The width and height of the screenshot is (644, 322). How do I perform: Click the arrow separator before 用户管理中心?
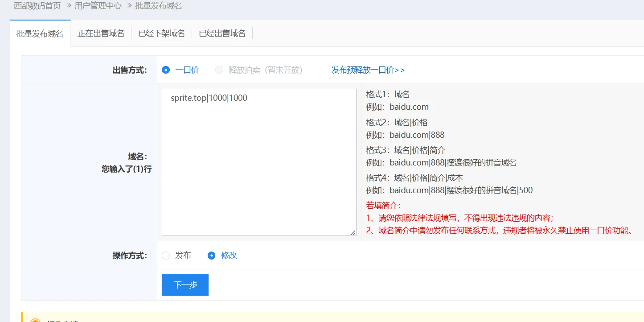[x=69, y=6]
